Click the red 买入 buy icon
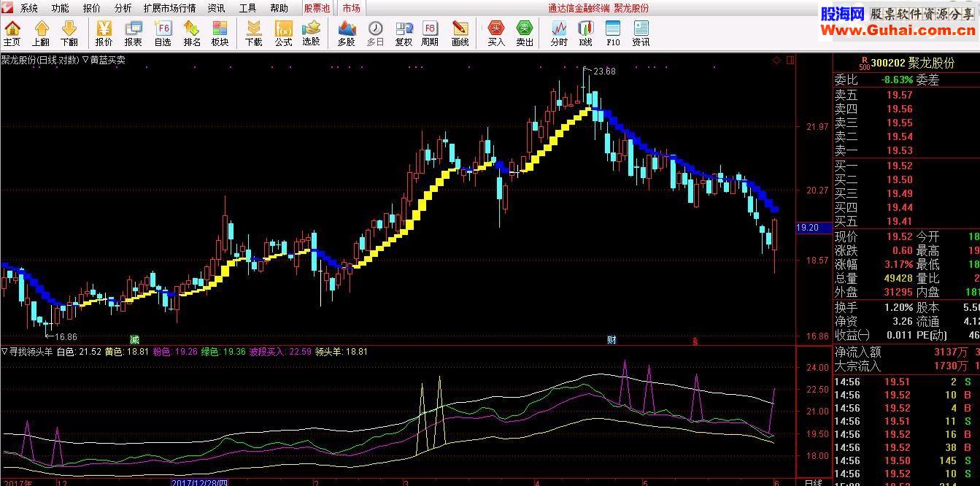This screenshot has height=486, width=980. (496, 34)
